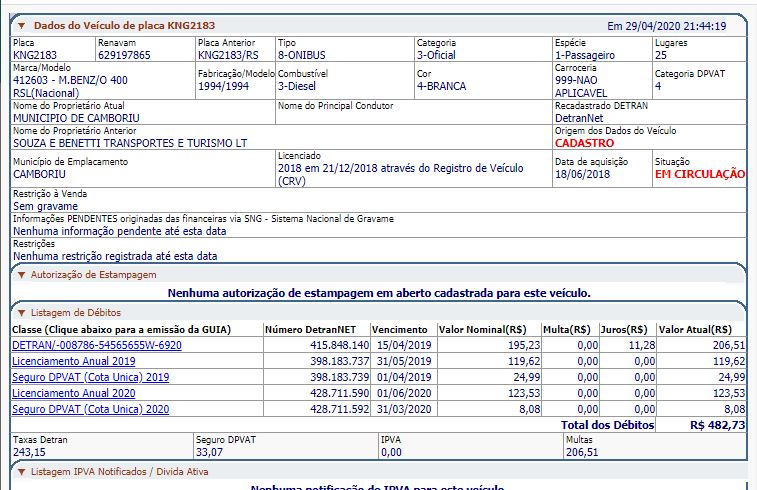Open Seguro DPVAT (Cota Unica) 2019 link
Image resolution: width=757 pixels, height=490 pixels.
[x=90, y=377]
